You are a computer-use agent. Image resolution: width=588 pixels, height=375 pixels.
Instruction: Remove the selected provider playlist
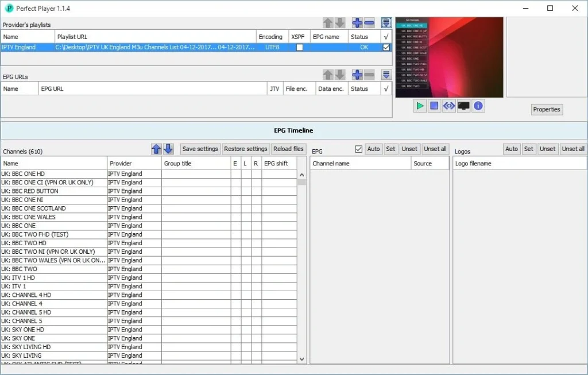point(369,23)
